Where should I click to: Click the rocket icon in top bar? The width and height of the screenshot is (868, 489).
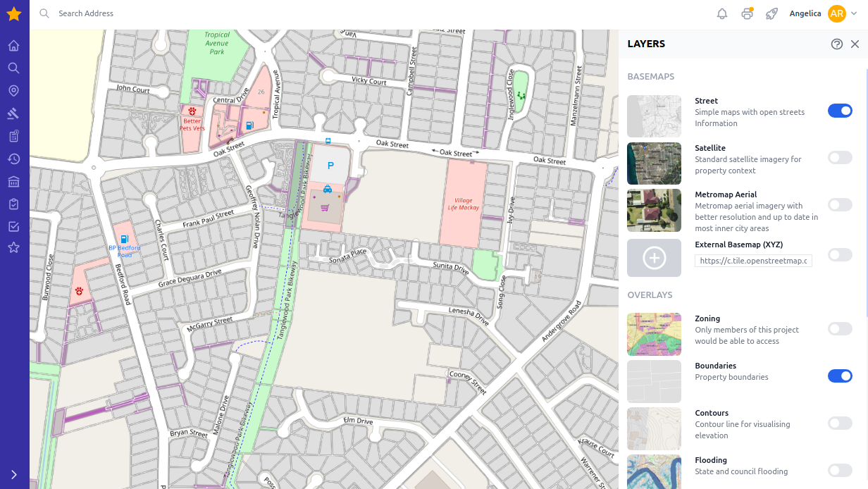tap(771, 13)
